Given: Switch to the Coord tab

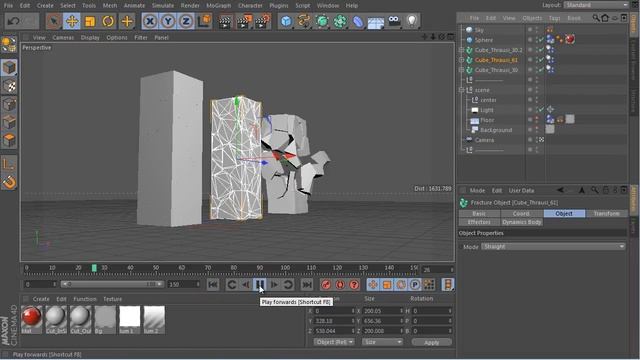Looking at the screenshot, I should [521, 213].
